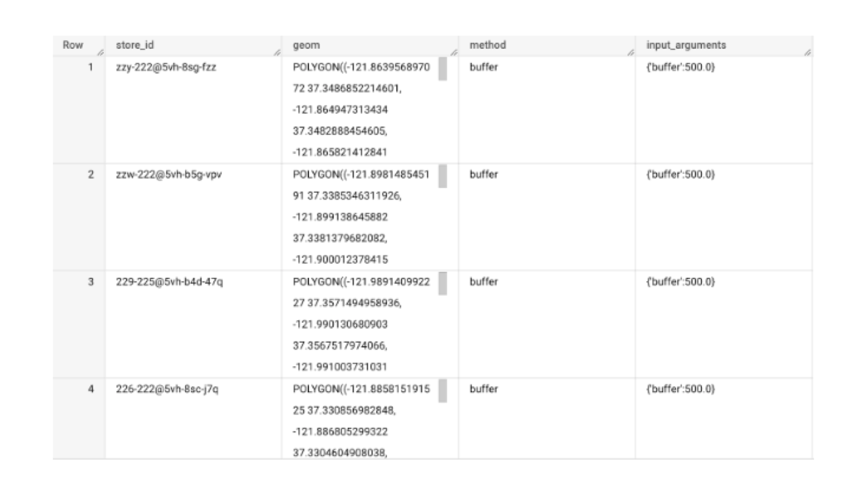Select the geom column header
This screenshot has height=495, width=868.
coord(306,45)
